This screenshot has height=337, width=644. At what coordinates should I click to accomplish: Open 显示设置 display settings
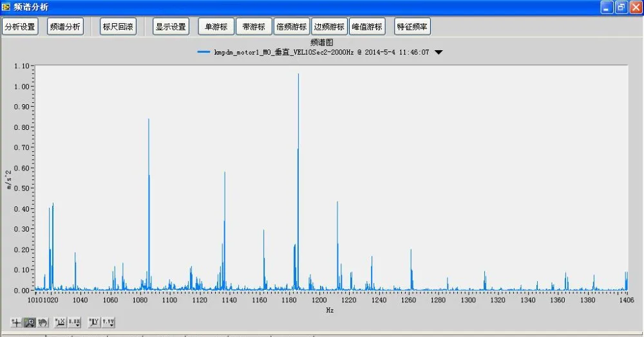tap(171, 27)
